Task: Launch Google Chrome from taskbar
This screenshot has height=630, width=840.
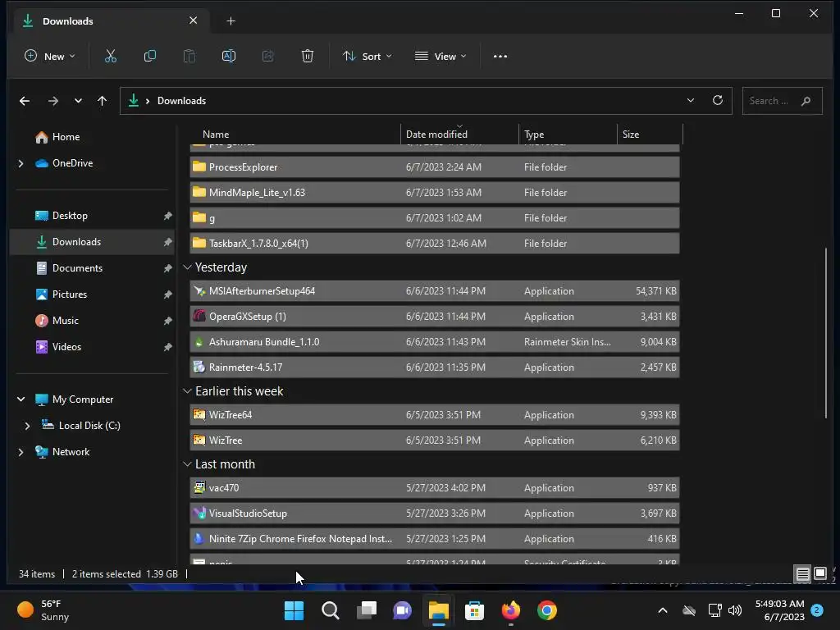Action: coord(547,610)
